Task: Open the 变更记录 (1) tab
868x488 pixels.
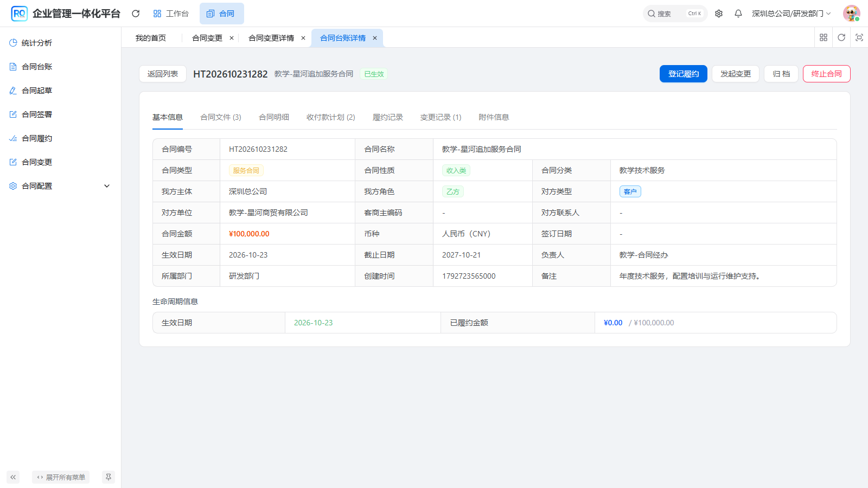Action: coord(441,117)
